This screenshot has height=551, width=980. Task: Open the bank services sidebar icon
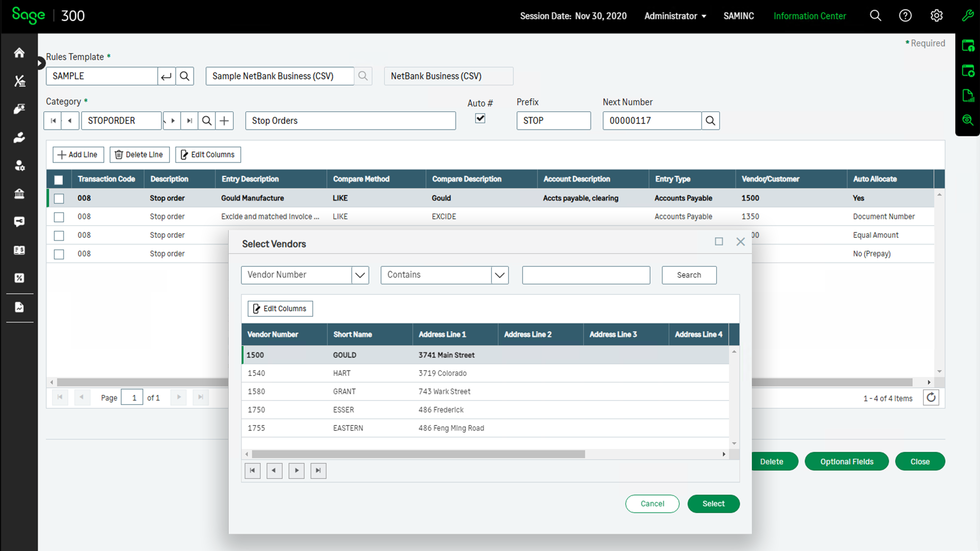(19, 194)
